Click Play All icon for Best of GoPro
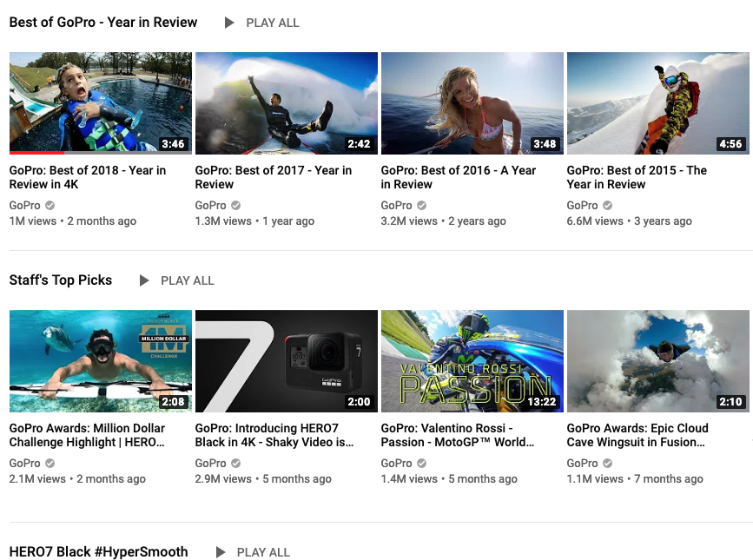The image size is (753, 560). point(229,23)
